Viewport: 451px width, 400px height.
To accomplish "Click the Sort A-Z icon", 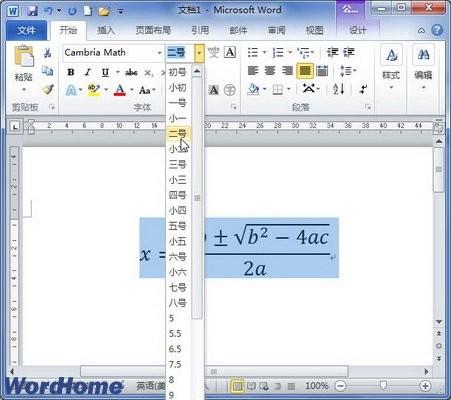I will pyautogui.click(x=339, y=89).
